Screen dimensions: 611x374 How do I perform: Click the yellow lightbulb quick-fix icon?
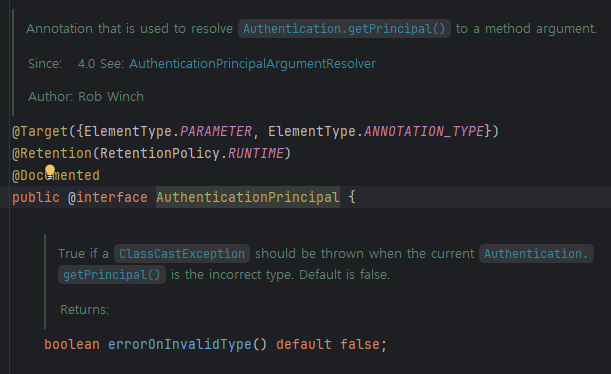(50, 172)
